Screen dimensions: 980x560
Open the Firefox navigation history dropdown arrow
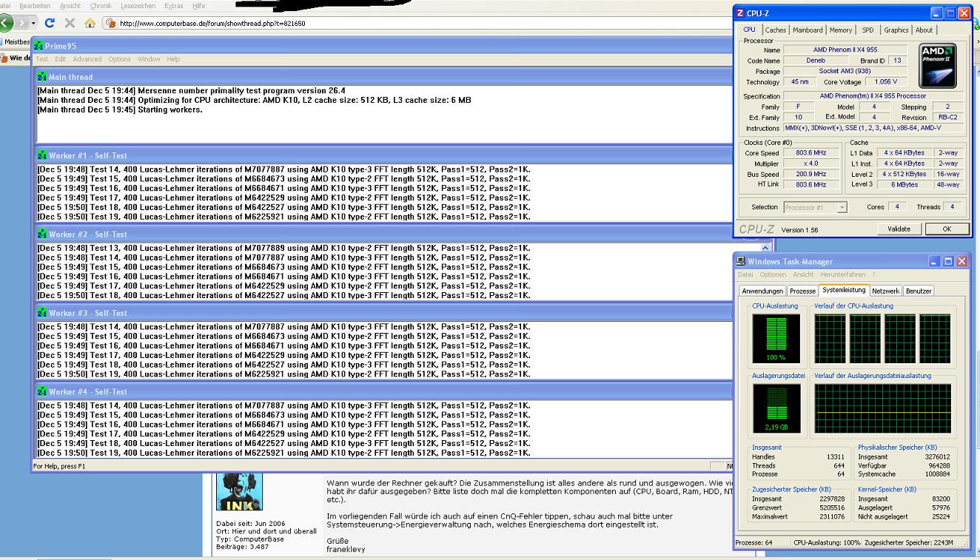(x=34, y=23)
